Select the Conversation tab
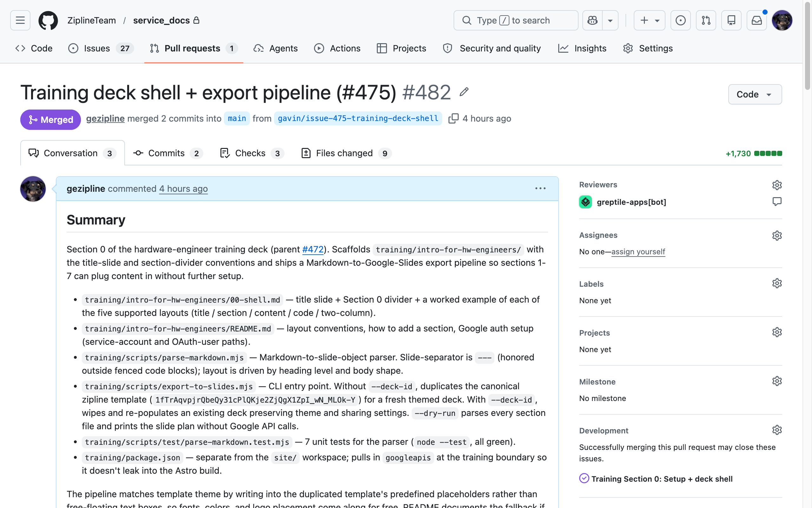This screenshot has width=812, height=508. [72, 153]
